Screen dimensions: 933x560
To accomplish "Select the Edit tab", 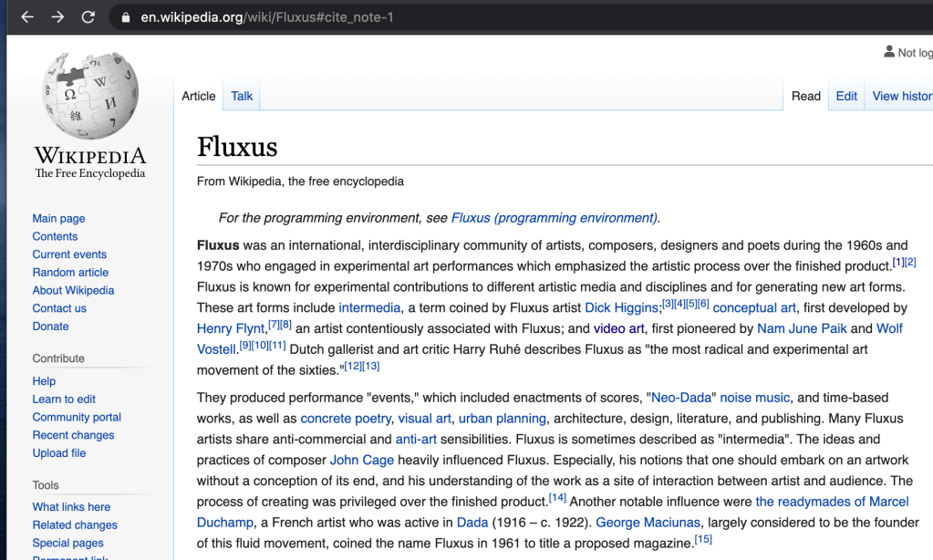I will [846, 96].
